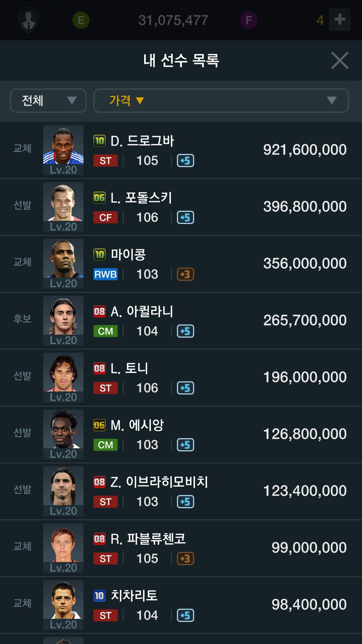
Task: Tap R. 파블류첸코 player portrait
Action: (63, 545)
